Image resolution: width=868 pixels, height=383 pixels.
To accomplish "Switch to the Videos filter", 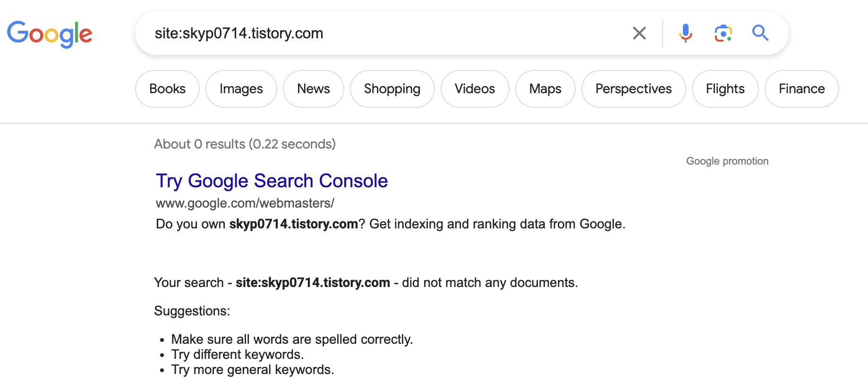I will click(x=475, y=89).
